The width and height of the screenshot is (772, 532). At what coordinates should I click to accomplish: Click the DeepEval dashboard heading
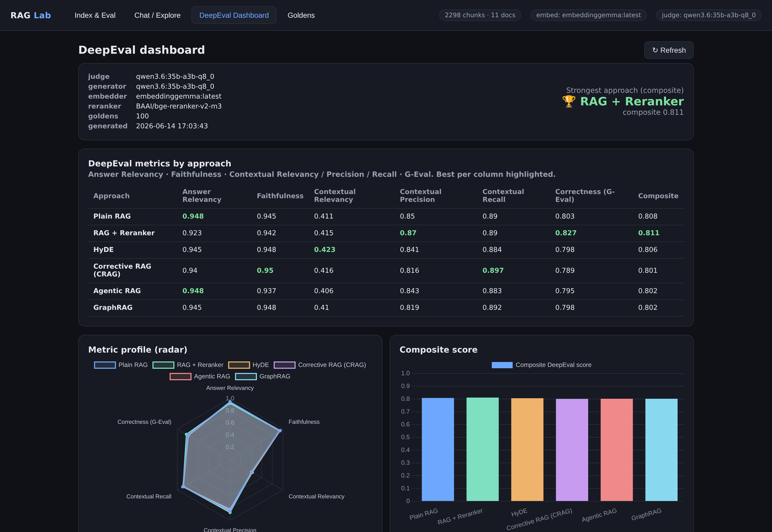[x=142, y=50]
